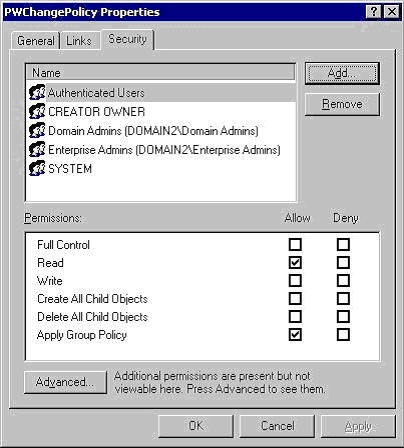Click the question mark help icon
The image size is (404, 448).
pyautogui.click(x=374, y=12)
